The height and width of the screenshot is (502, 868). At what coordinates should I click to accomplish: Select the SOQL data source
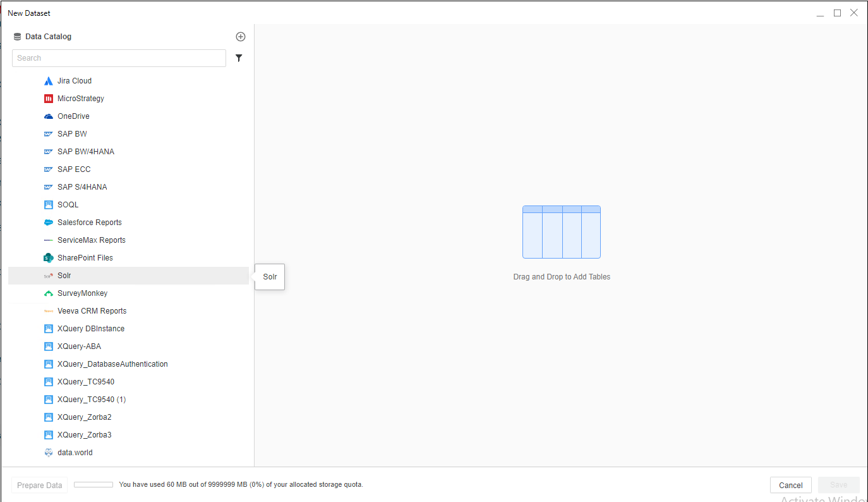[128, 205]
